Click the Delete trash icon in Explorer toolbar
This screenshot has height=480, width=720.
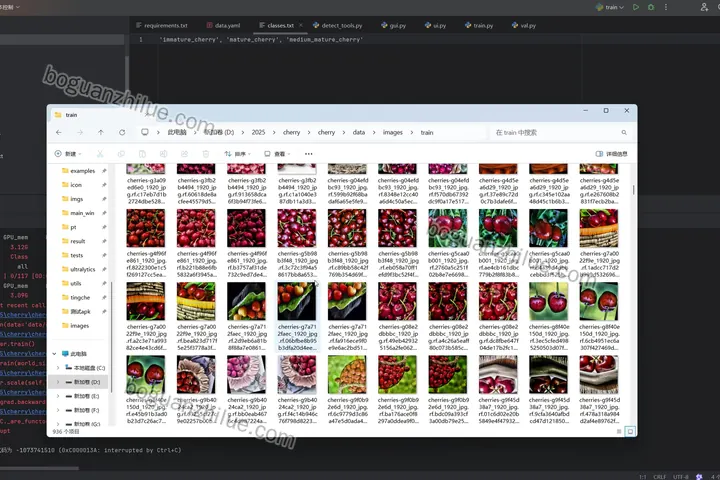[206, 154]
